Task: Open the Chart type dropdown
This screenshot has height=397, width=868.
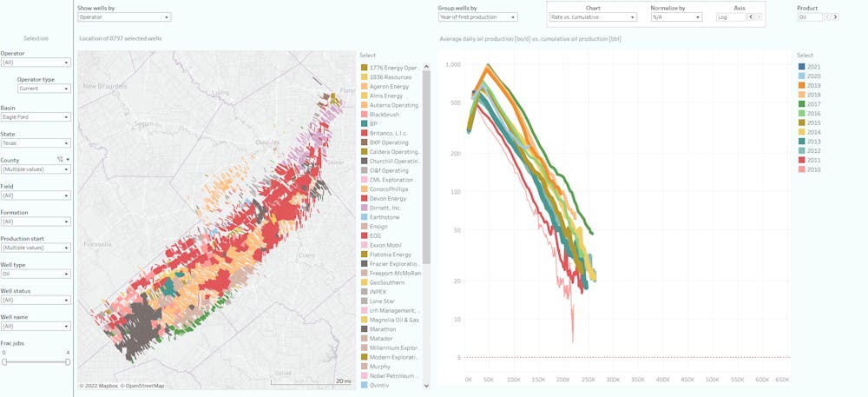Action: [x=593, y=17]
